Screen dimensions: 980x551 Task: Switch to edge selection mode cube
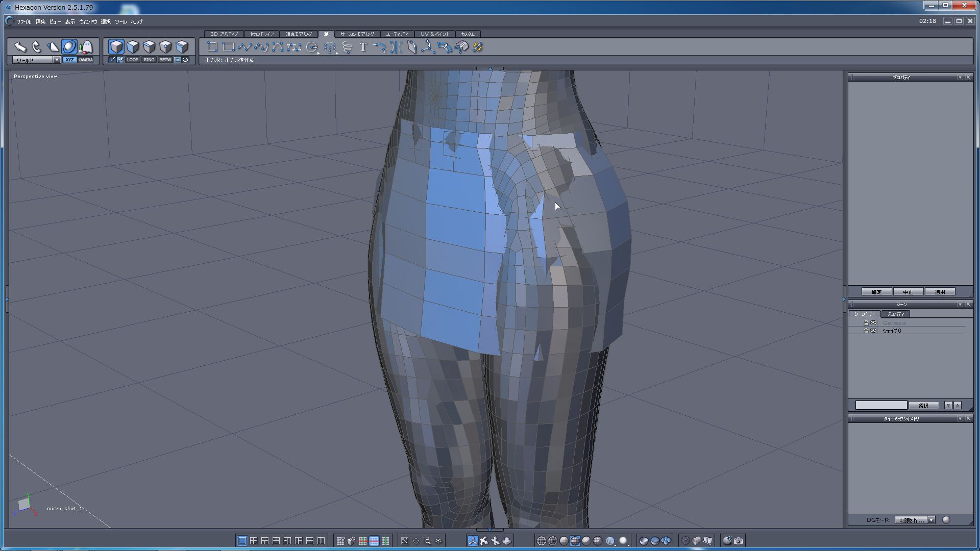click(149, 47)
